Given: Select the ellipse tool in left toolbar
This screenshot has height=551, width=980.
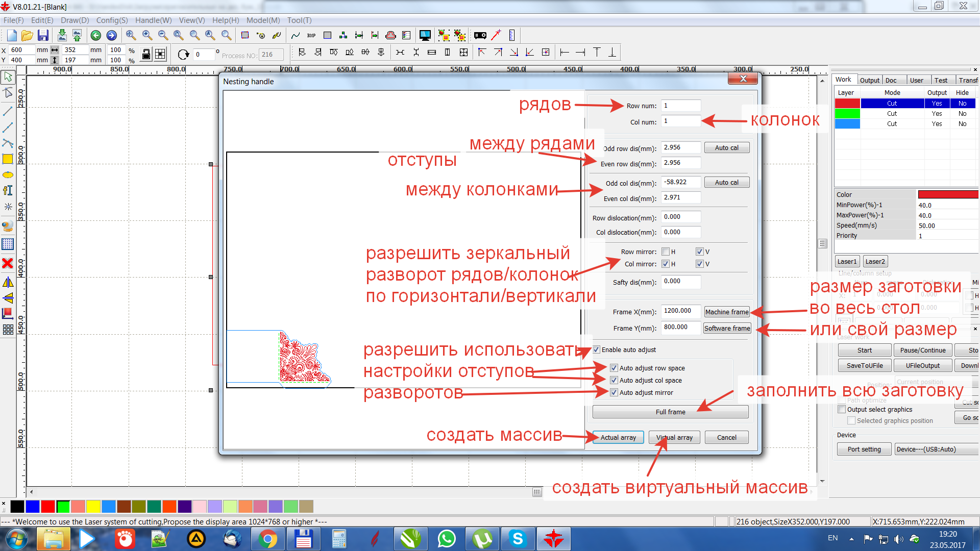Looking at the screenshot, I should click(x=8, y=175).
